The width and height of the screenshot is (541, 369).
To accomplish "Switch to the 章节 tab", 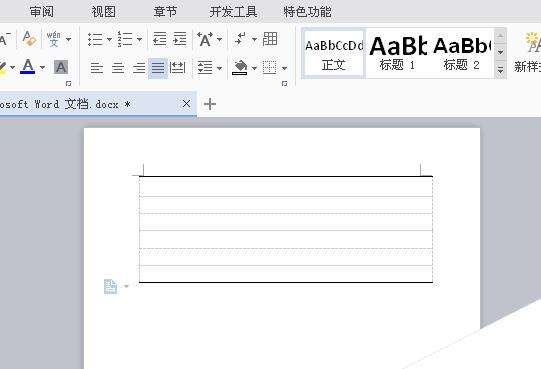I will pyautogui.click(x=165, y=12).
